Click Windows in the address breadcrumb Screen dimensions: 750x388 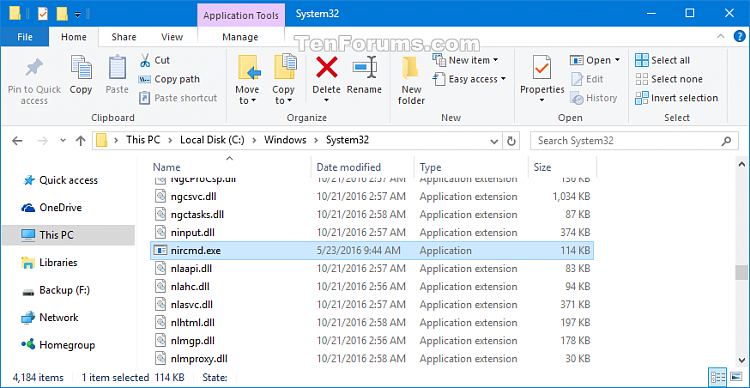coord(285,140)
